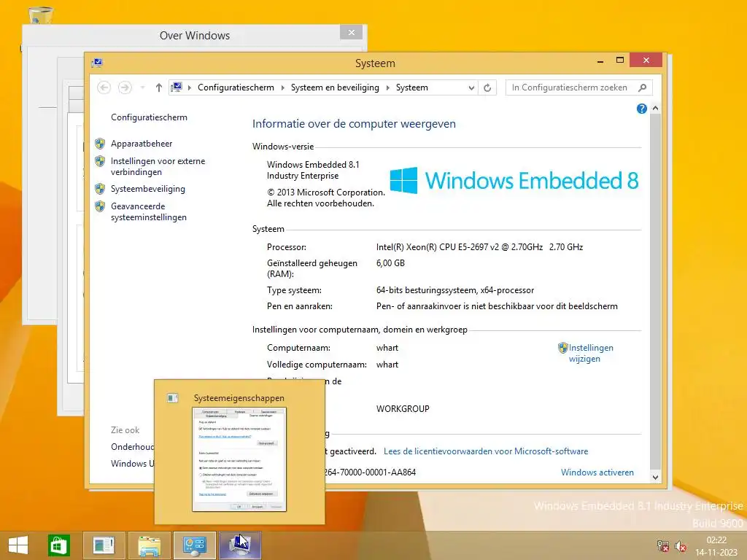Open the Windows Store taskbar icon
The image size is (747, 560).
coord(58,545)
